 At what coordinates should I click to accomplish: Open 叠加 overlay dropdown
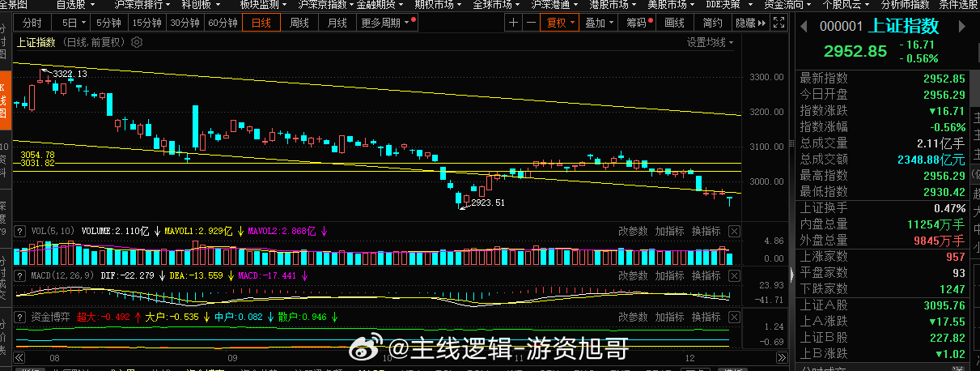(x=600, y=23)
